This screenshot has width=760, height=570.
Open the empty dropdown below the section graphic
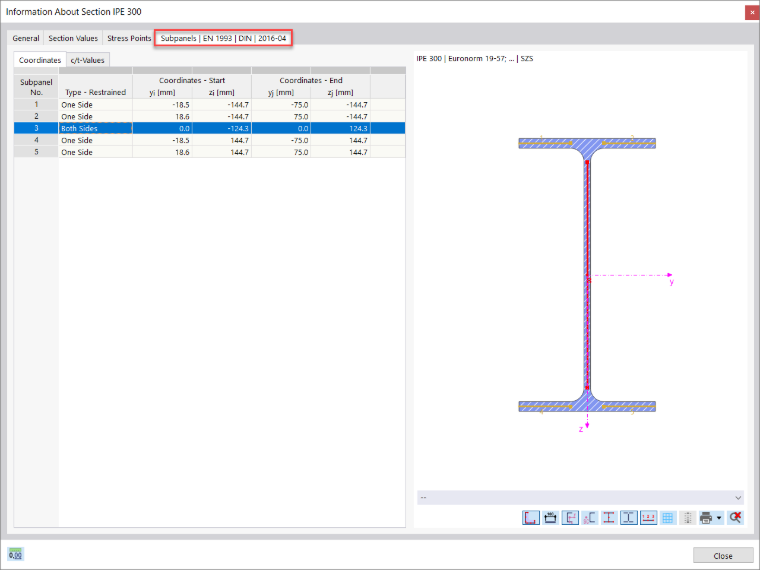580,498
